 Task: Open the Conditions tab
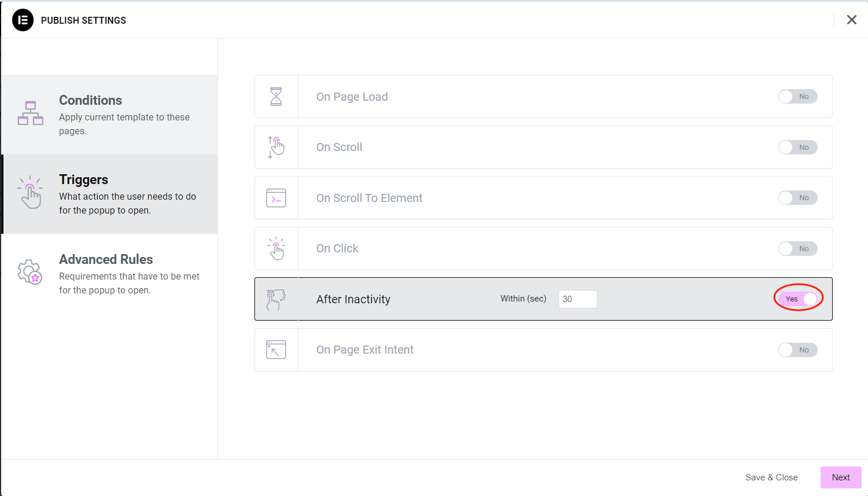[110, 115]
